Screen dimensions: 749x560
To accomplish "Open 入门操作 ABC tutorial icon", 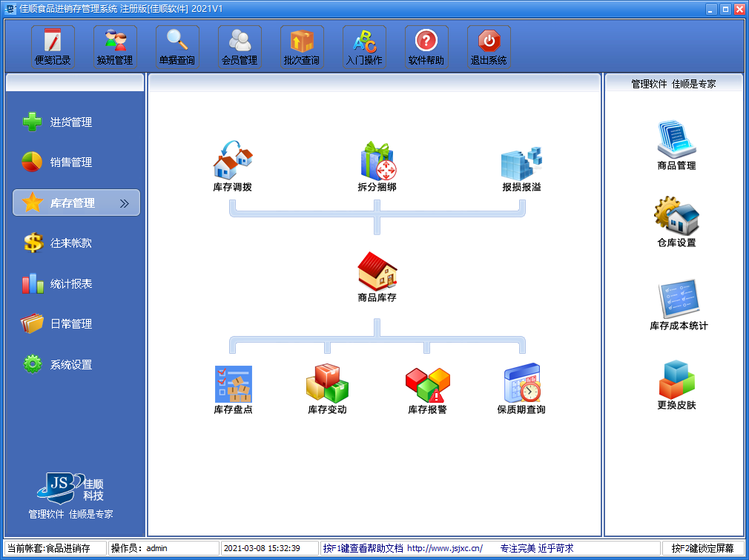I will click(364, 47).
